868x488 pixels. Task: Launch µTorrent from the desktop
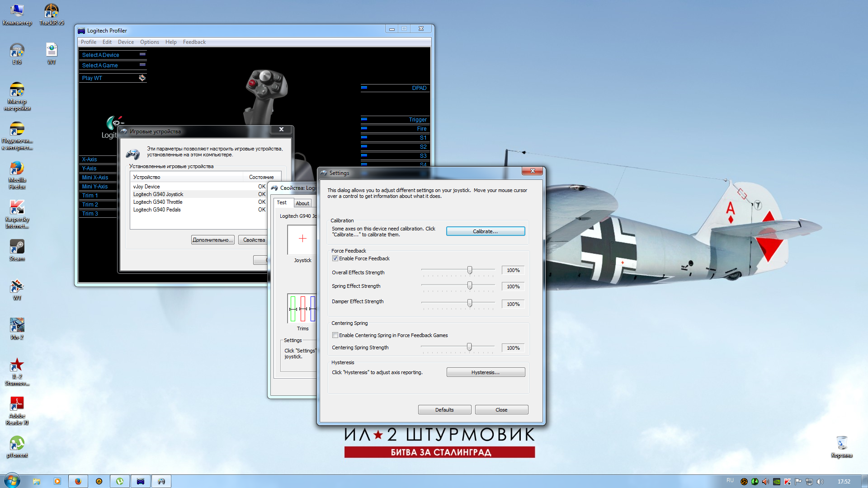pyautogui.click(x=17, y=446)
